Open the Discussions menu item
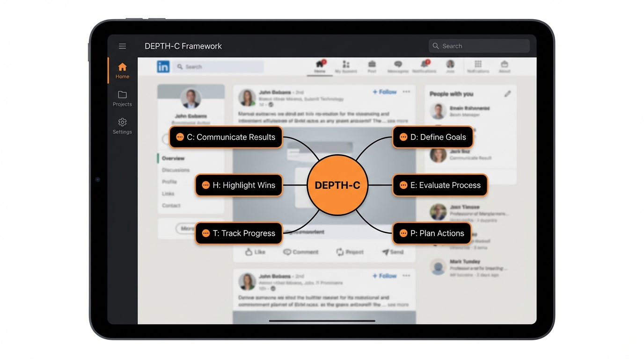 click(176, 170)
